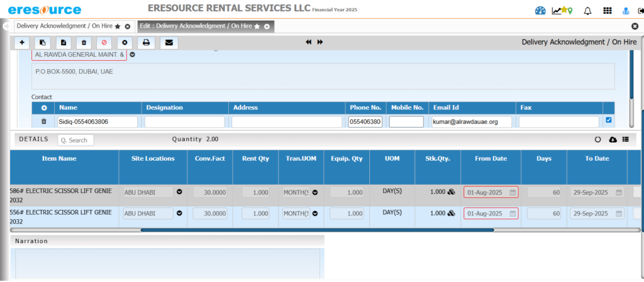This screenshot has width=644, height=282.
Task: Click the print icon in toolbar
Action: click(146, 43)
